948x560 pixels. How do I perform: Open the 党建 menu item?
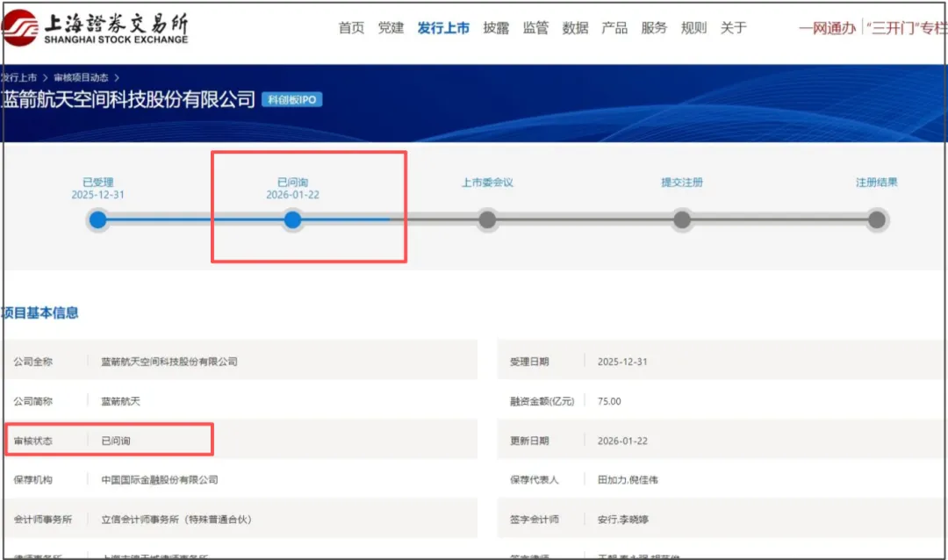[x=391, y=28]
